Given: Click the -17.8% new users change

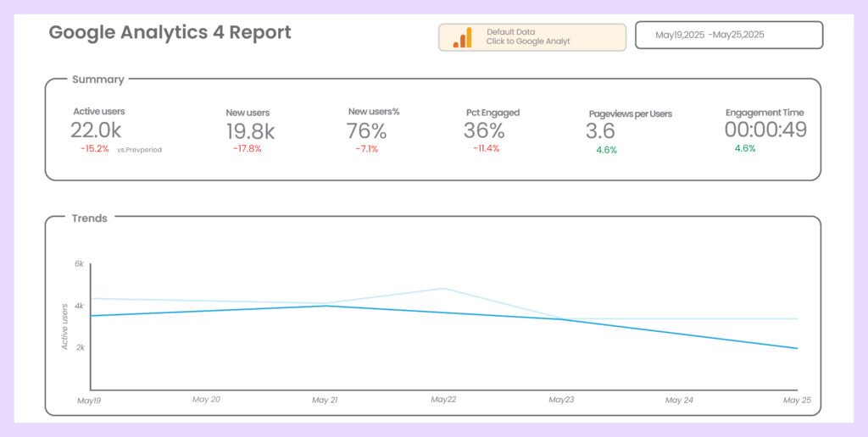Looking at the screenshot, I should pyautogui.click(x=248, y=149).
